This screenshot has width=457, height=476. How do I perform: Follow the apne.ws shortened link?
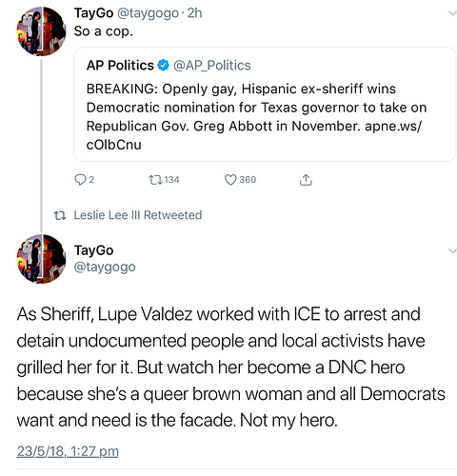click(253, 135)
